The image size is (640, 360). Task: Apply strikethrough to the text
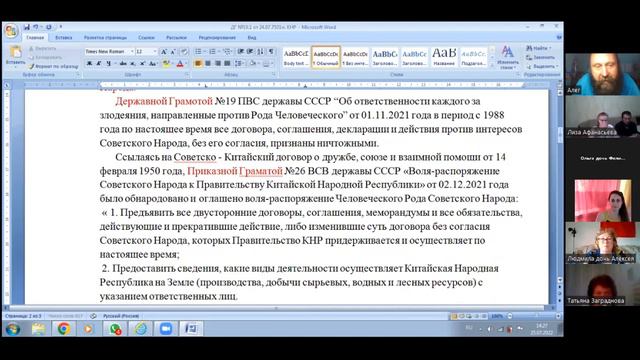[x=123, y=63]
